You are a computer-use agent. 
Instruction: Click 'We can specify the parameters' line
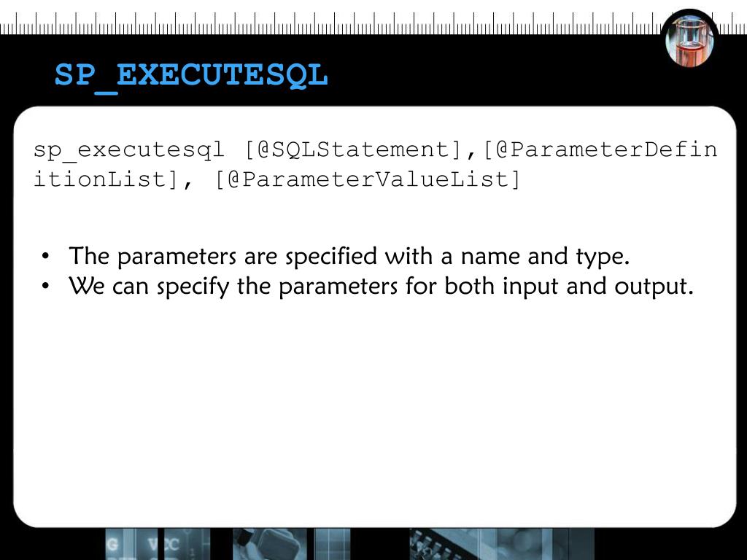(x=381, y=287)
